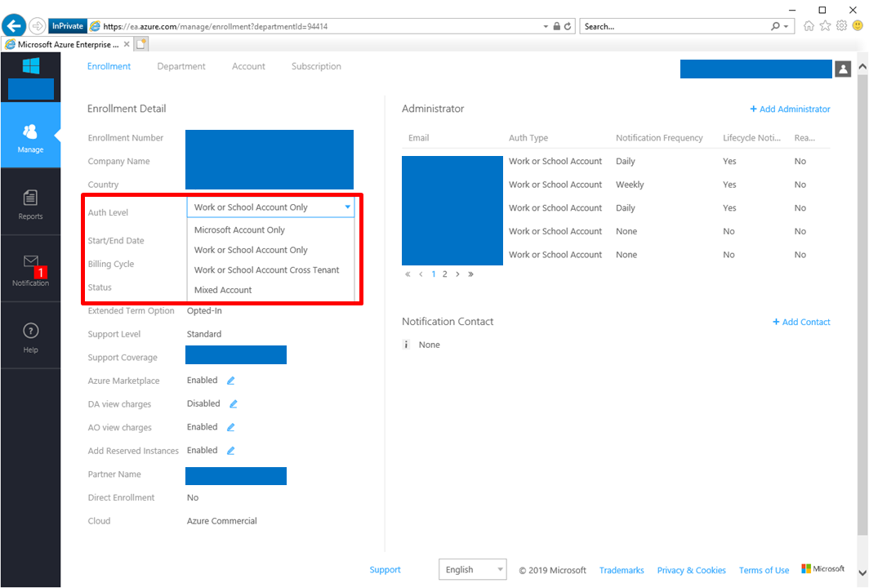Screen dimensions: 869x588
Task: Click the InPrivate badge
Action: pyautogui.click(x=68, y=26)
